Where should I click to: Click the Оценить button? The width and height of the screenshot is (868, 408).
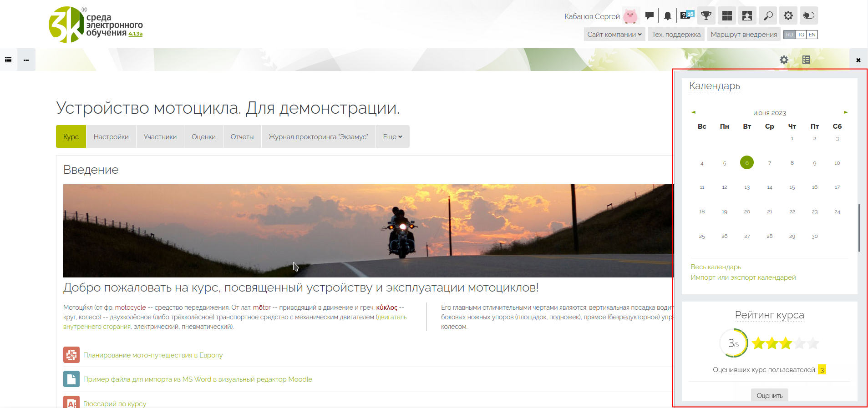click(770, 395)
